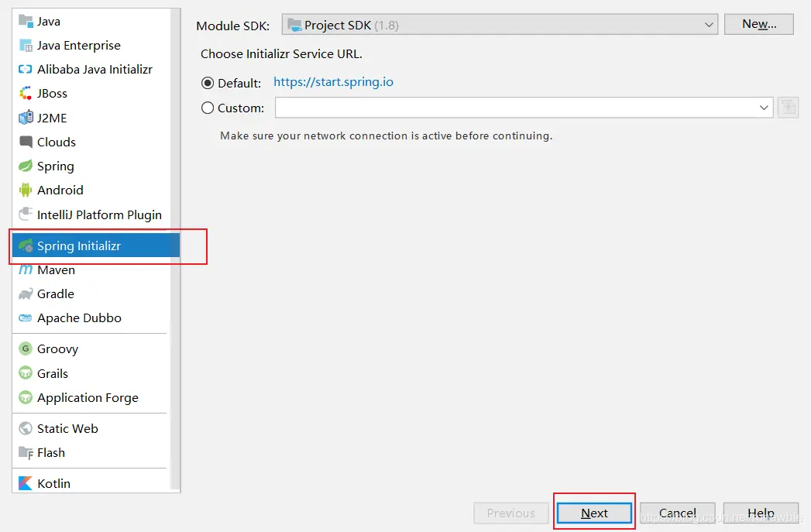The image size is (811, 532).
Task: Select the Flash text label
Action: pyautogui.click(x=50, y=453)
